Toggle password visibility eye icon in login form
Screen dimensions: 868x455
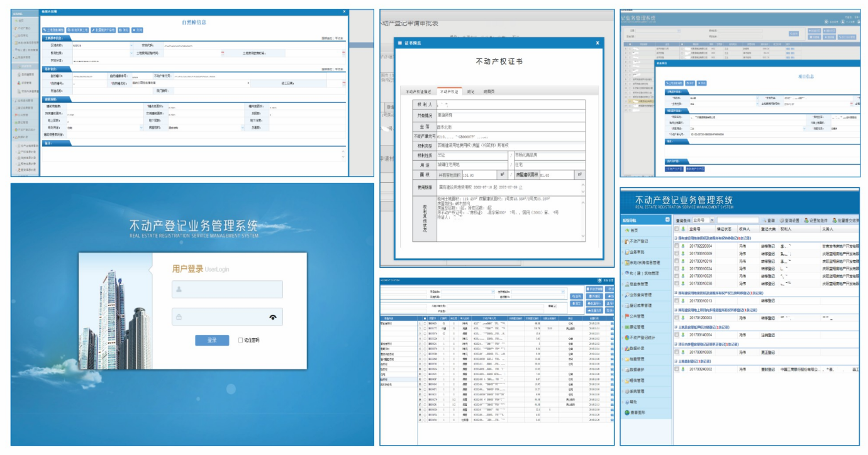[x=272, y=317]
